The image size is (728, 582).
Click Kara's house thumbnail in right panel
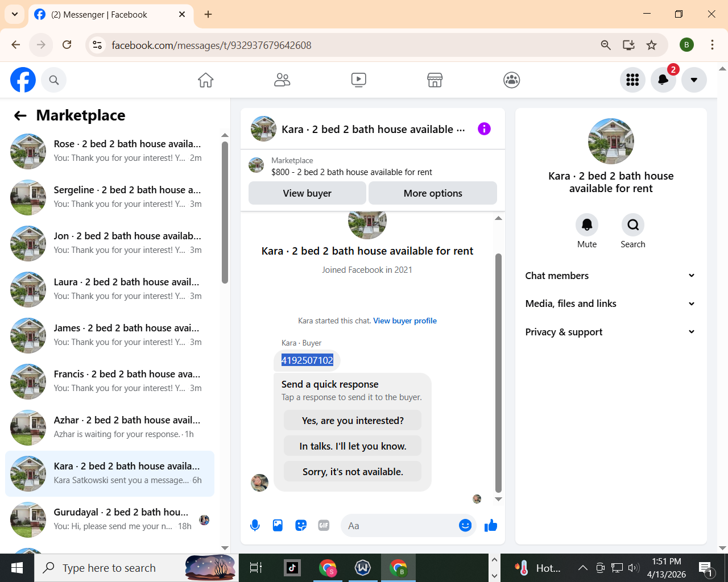[x=611, y=141]
